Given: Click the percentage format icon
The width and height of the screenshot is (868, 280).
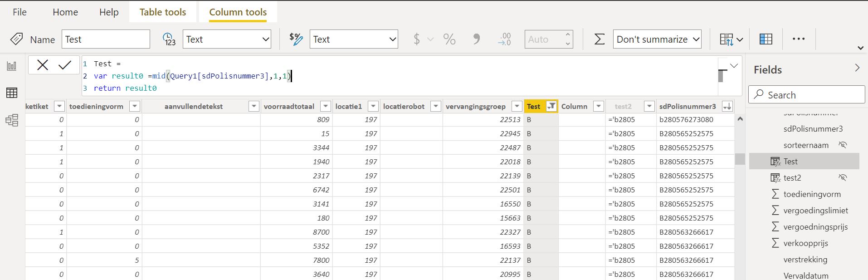Looking at the screenshot, I should point(449,39).
